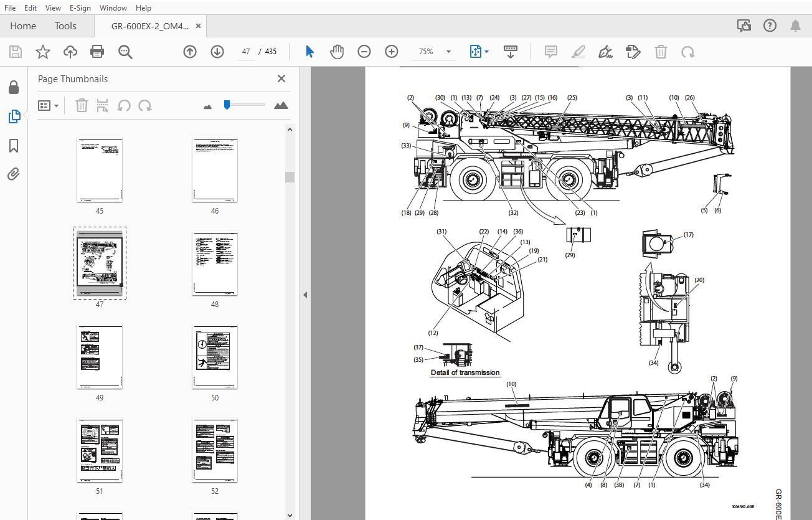812x520 pixels.
Task: Upload the file using the cloud icon
Action: point(70,52)
